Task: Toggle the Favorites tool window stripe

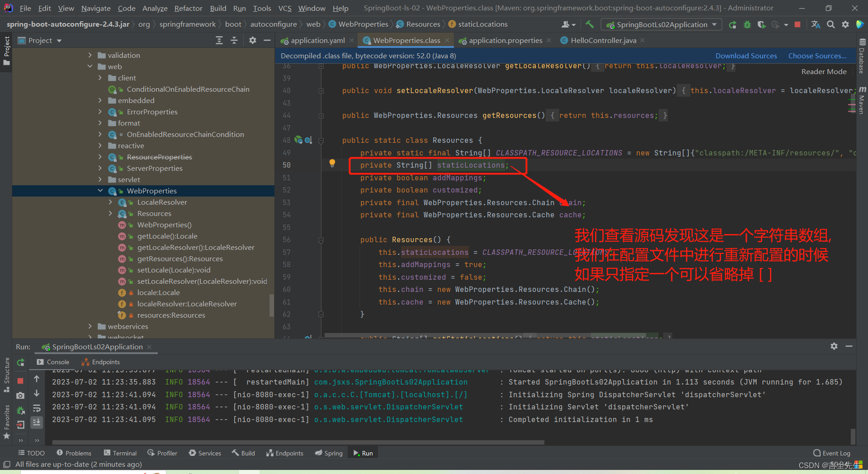Action: point(6,422)
